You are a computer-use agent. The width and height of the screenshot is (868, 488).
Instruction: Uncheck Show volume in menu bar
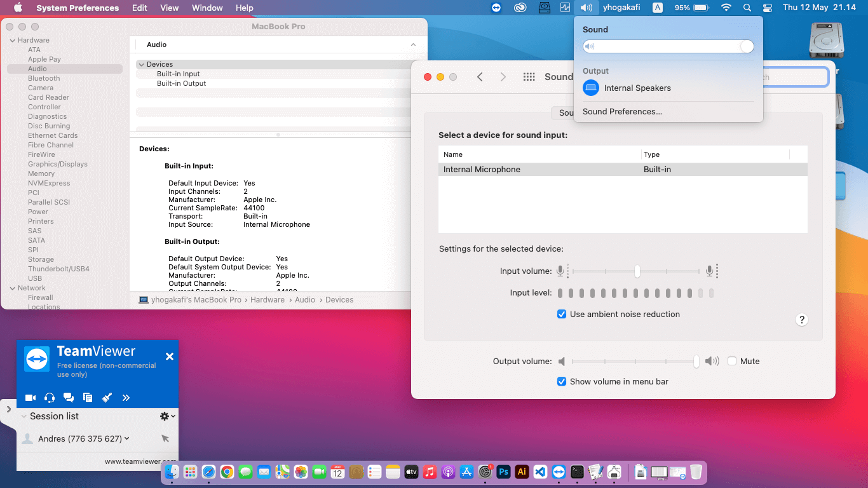tap(562, 382)
